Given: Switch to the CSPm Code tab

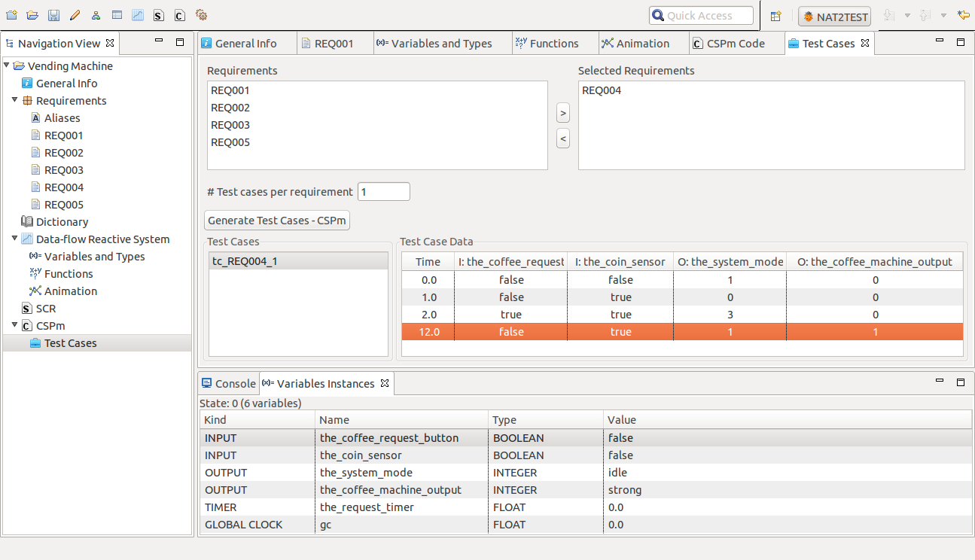Looking at the screenshot, I should [736, 44].
